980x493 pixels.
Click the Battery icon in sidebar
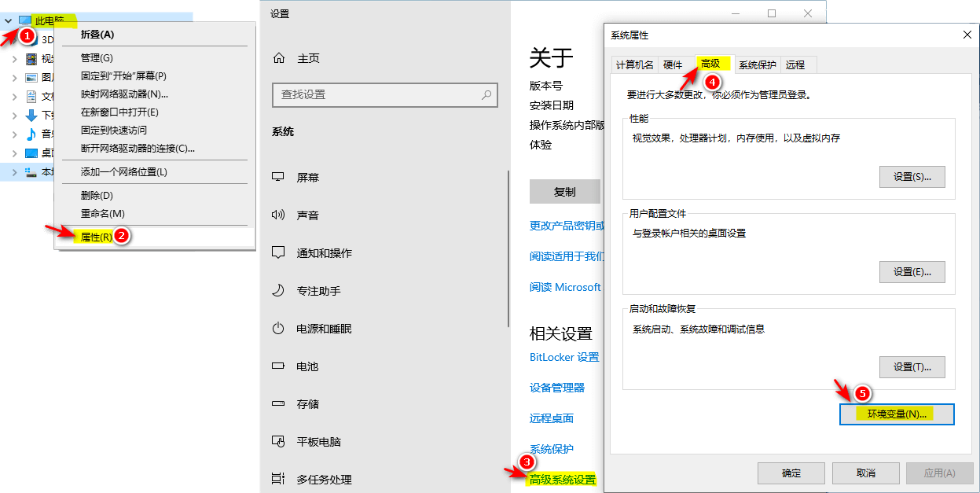[278, 366]
